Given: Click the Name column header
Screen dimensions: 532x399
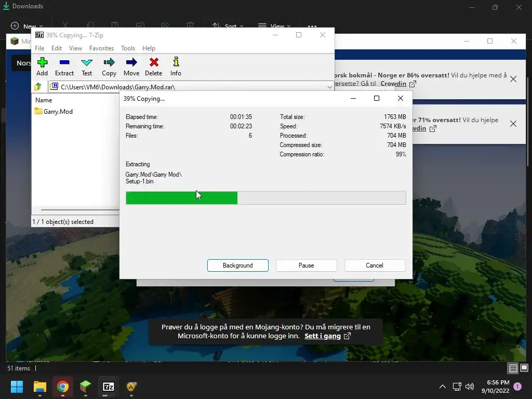Looking at the screenshot, I should point(44,100).
